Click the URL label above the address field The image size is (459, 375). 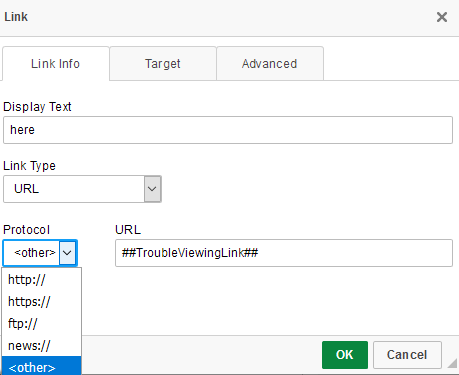[x=128, y=230]
